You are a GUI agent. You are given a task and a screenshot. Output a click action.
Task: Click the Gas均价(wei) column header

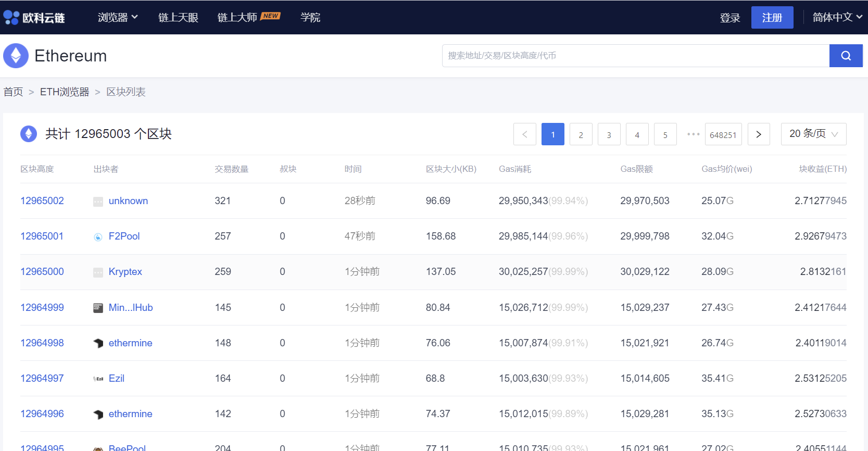coord(727,169)
